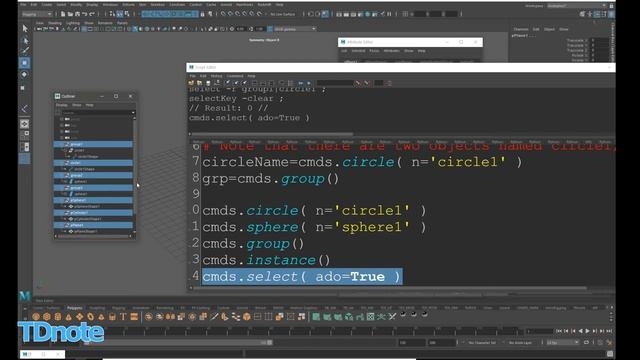Image resolution: width=640 pixels, height=360 pixels.
Task: Go to the start of the playback range
Action: [x=559, y=331]
